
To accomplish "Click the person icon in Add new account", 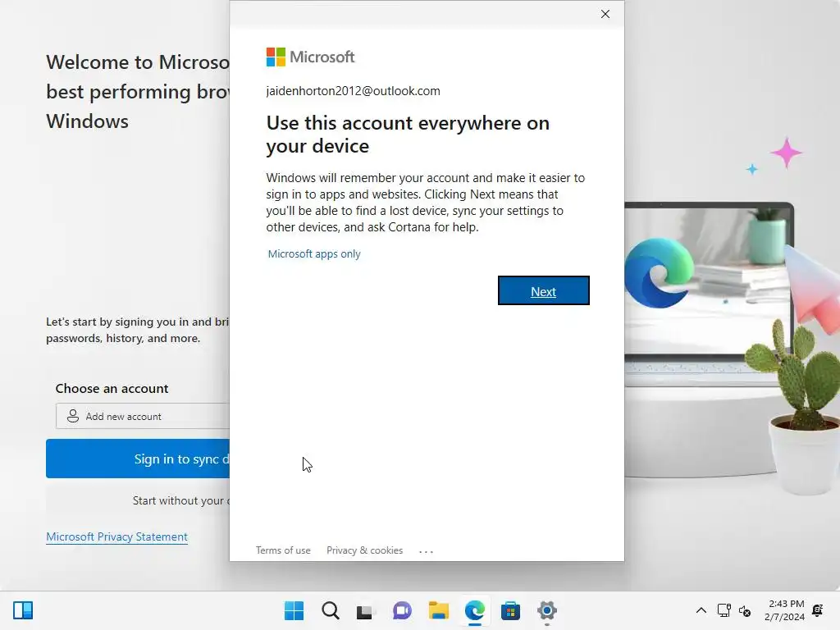I will coord(73,416).
